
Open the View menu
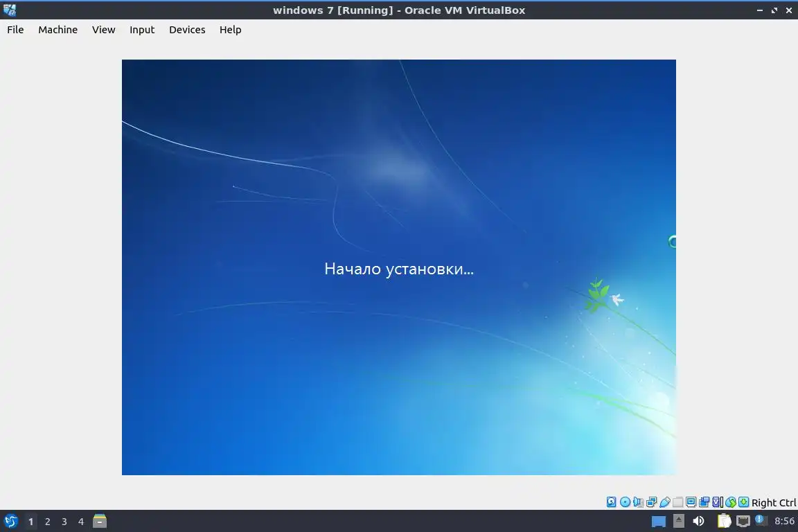103,30
